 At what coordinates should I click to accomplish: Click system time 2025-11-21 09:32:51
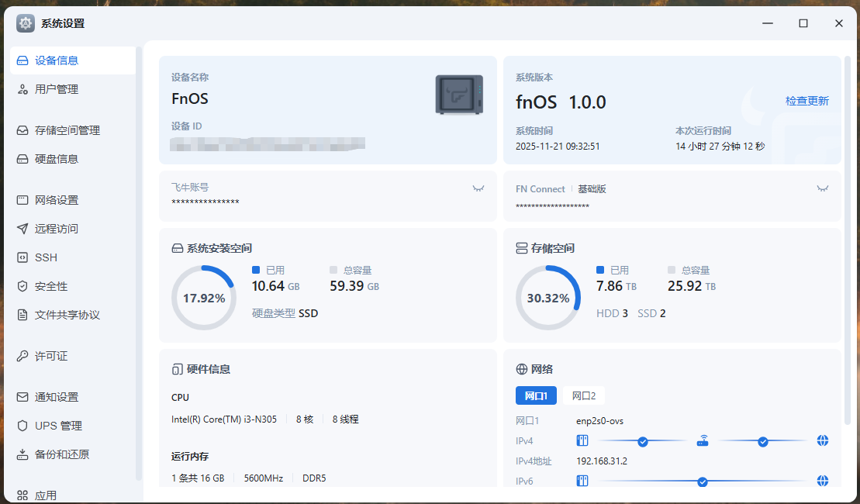[x=558, y=147]
